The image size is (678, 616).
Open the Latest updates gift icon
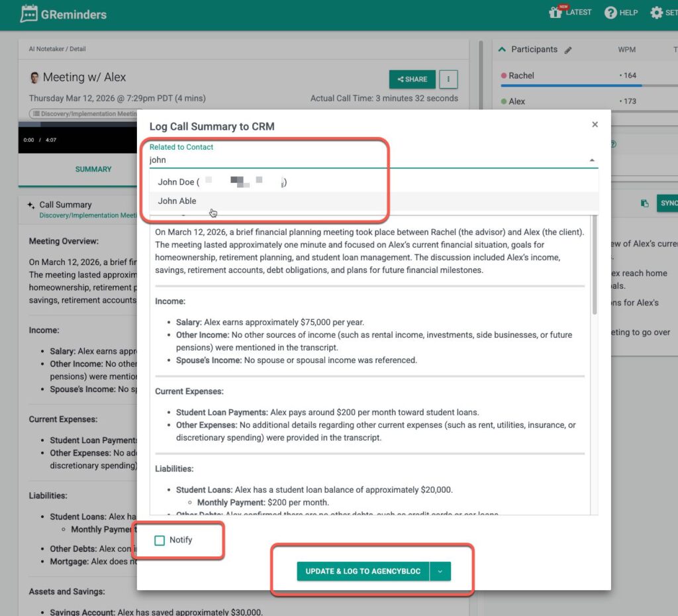tap(556, 13)
